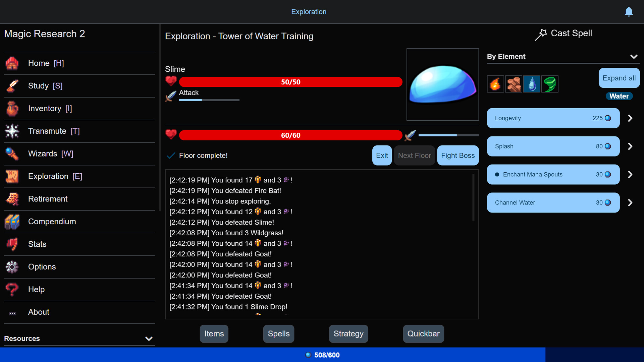The width and height of the screenshot is (644, 362).
Task: Expand the Longevity spell details
Action: click(x=630, y=118)
